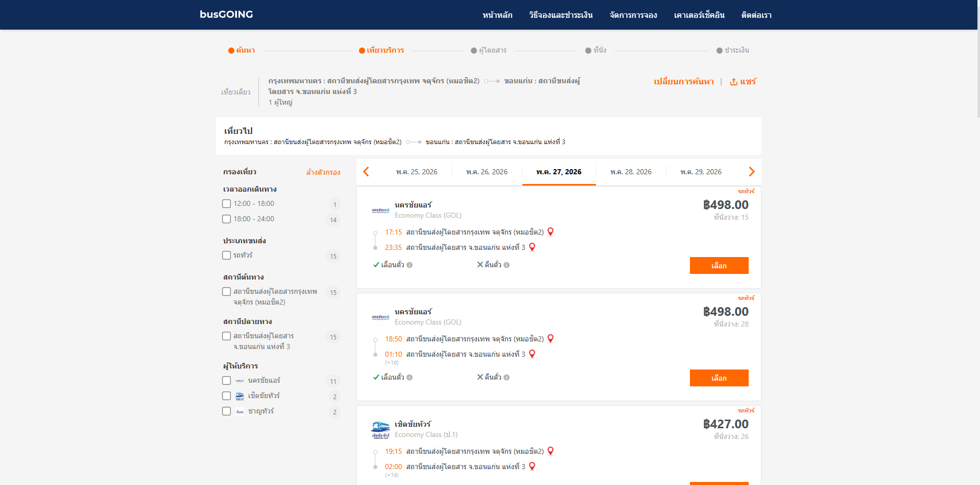Open map pin for 02:00 arrival station
The width and height of the screenshot is (980, 485).
coord(532,466)
